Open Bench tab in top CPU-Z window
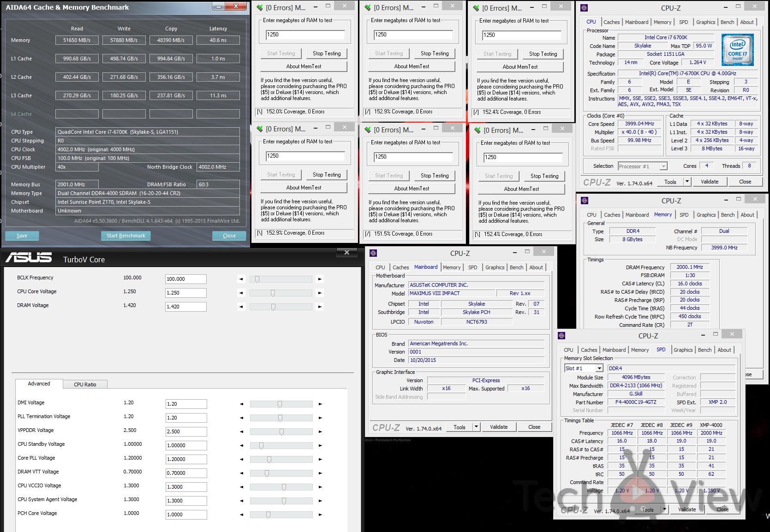770x532 pixels. pyautogui.click(x=727, y=22)
